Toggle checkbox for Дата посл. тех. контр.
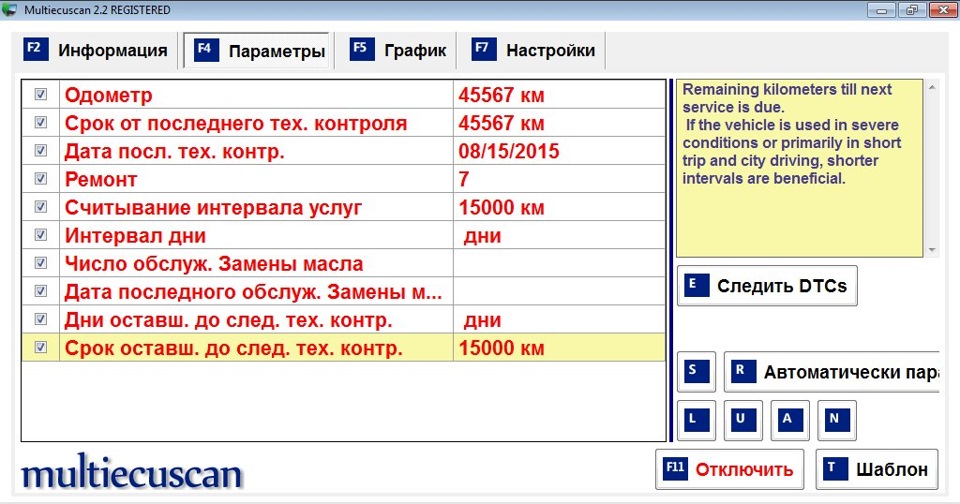This screenshot has height=504, width=960. coord(40,151)
